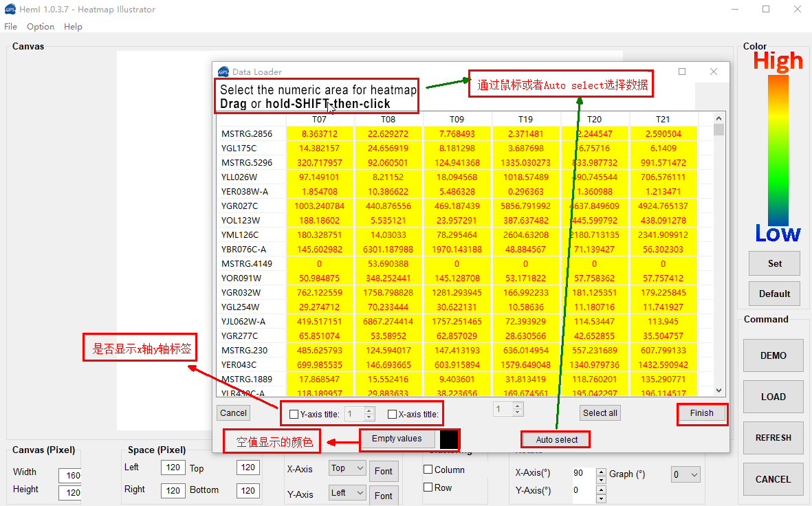Pick the black empty-values color swatch
The image size is (812, 506).
pos(449,439)
